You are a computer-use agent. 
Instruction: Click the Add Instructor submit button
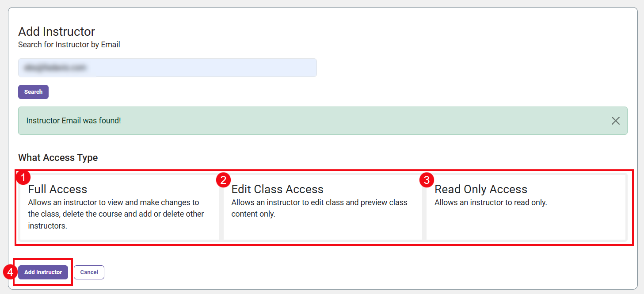43,272
